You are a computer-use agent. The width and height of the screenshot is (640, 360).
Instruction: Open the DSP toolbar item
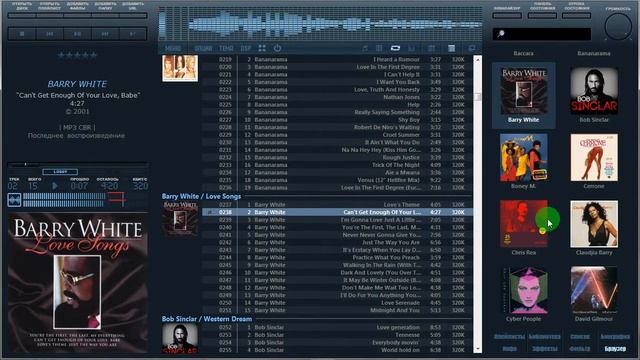(x=246, y=48)
